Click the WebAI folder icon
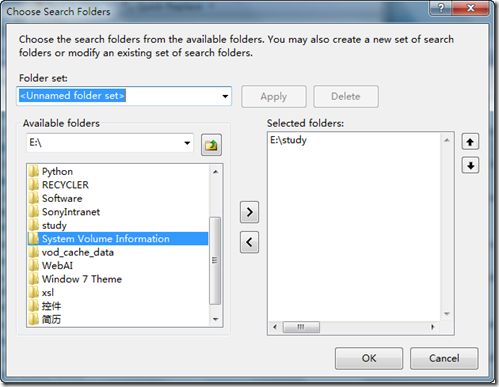Screen dimensions: 499x387 34,266
